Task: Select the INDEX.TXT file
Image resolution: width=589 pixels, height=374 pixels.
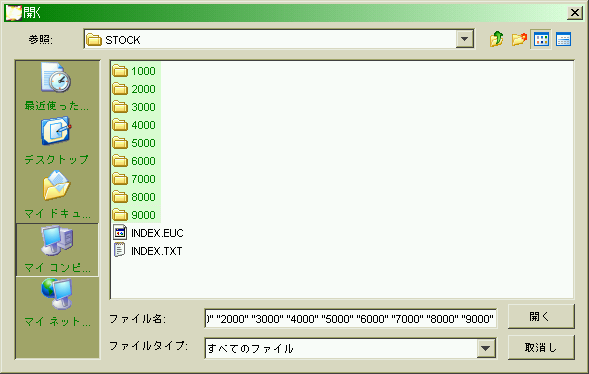Action: 148,251
